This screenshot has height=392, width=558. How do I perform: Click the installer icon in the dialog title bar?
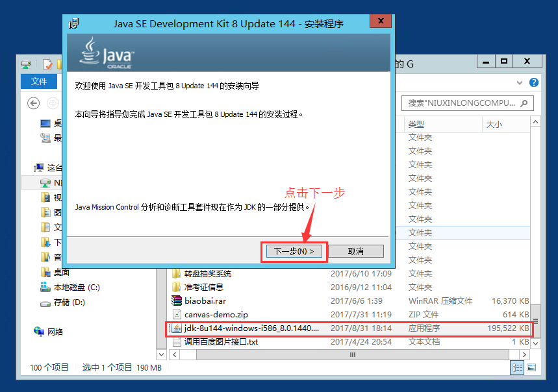pyautogui.click(x=73, y=23)
